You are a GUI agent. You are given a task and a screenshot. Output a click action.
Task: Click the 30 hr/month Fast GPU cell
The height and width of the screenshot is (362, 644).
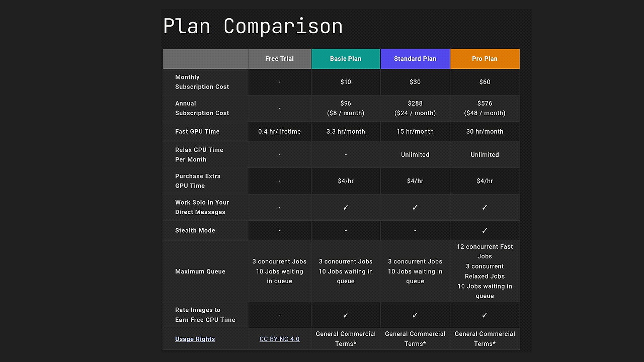(485, 131)
